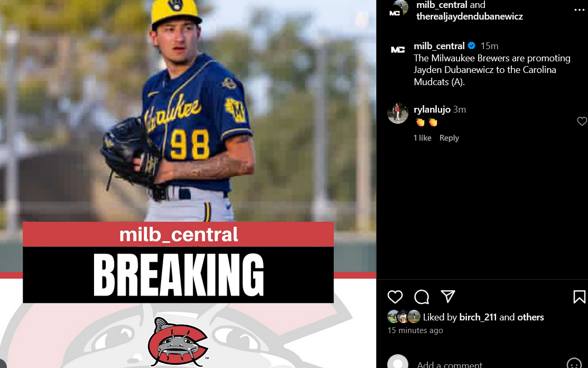Open rylanlujo's profile picture
The width and height of the screenshot is (588, 368).
pyautogui.click(x=397, y=113)
